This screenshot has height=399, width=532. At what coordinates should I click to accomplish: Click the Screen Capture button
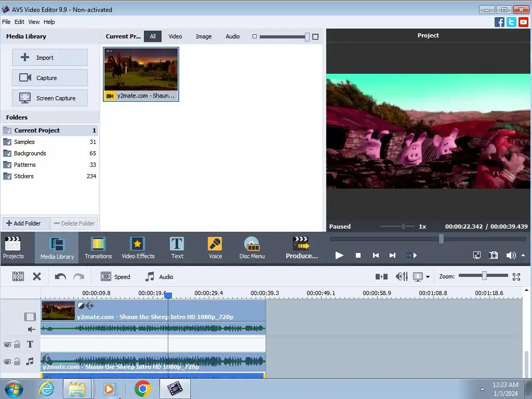tap(50, 98)
